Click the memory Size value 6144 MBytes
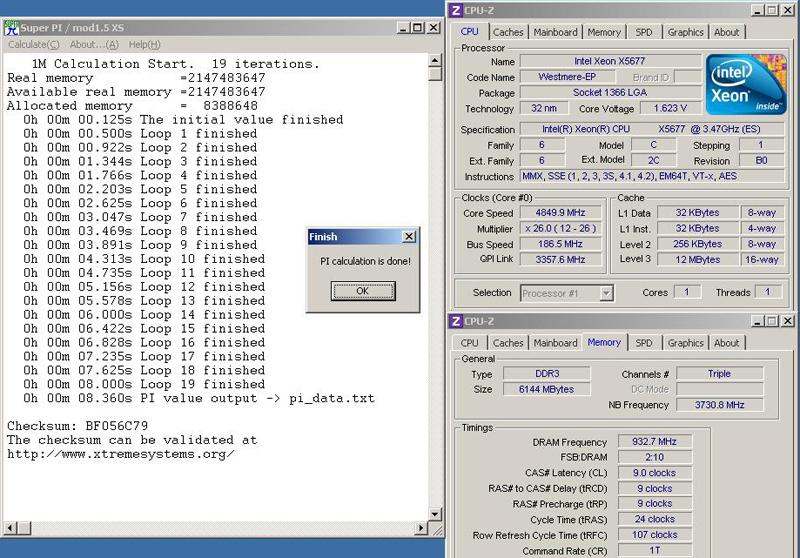800x558 pixels. coord(546,389)
